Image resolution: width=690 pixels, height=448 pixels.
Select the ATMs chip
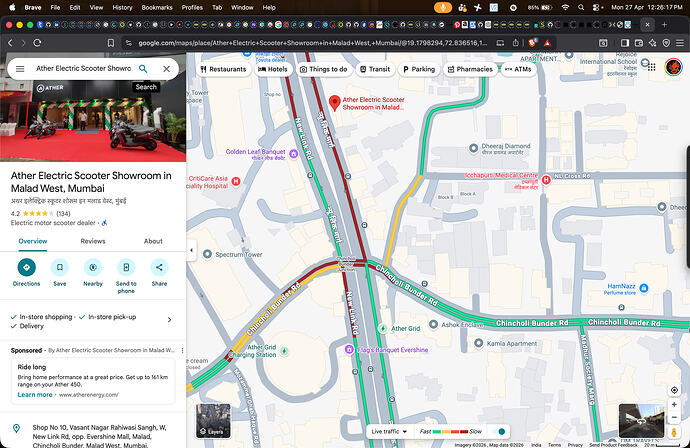[518, 69]
